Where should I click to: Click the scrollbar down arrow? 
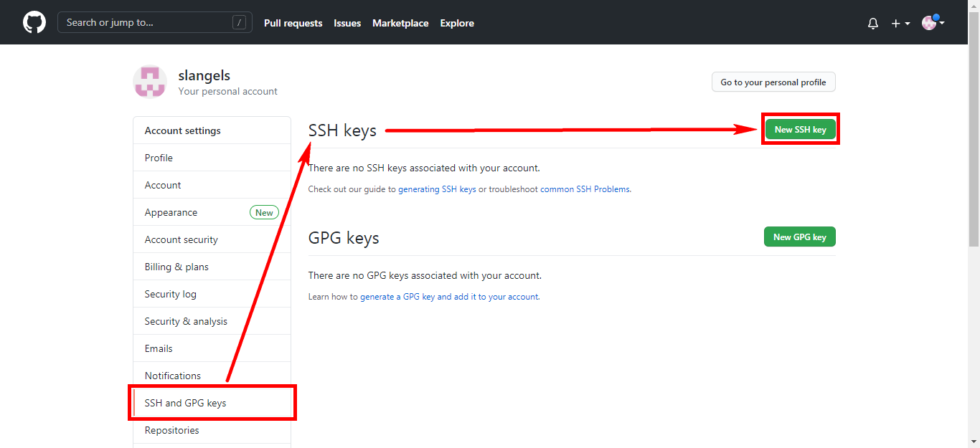(974, 442)
